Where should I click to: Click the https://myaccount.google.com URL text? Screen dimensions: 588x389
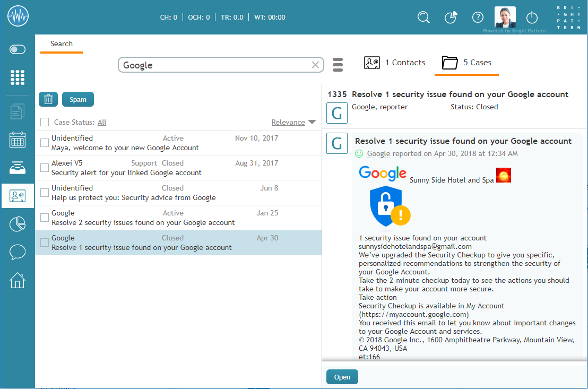pos(413,314)
